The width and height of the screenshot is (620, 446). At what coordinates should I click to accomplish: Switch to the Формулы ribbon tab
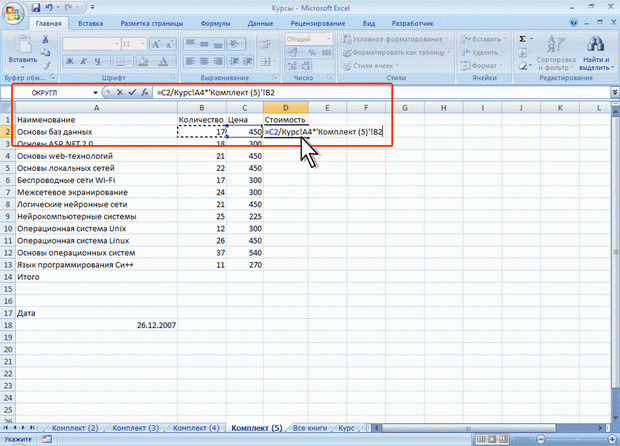click(215, 23)
